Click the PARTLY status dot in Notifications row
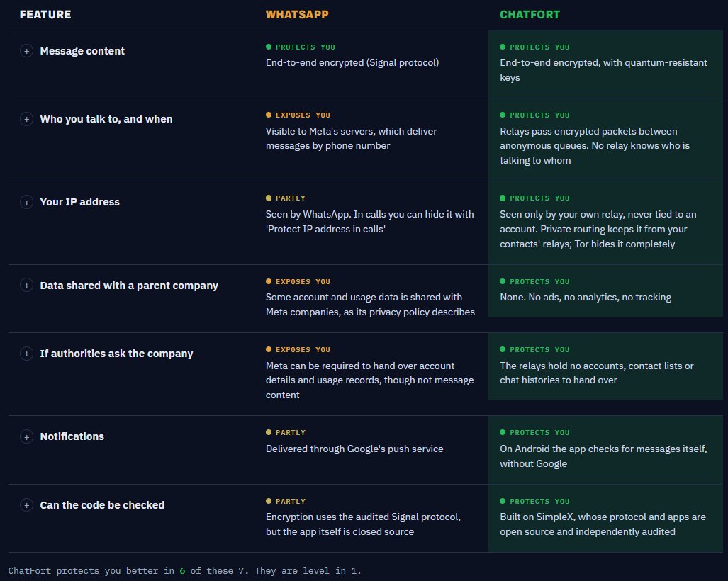 pyautogui.click(x=269, y=432)
